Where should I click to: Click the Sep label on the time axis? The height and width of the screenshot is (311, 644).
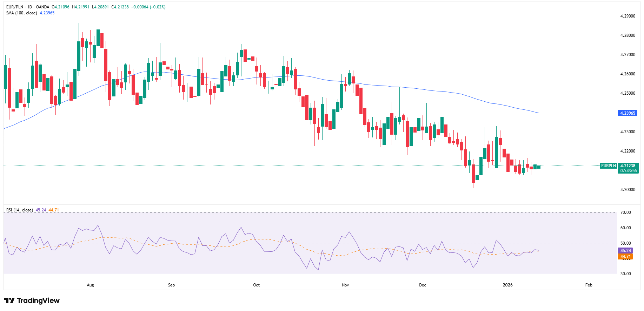coord(171,285)
